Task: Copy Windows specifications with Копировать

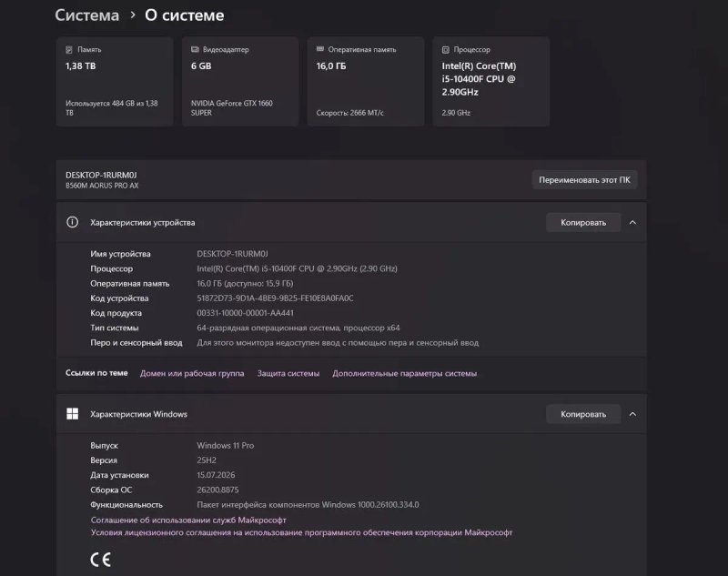Action: tap(583, 414)
